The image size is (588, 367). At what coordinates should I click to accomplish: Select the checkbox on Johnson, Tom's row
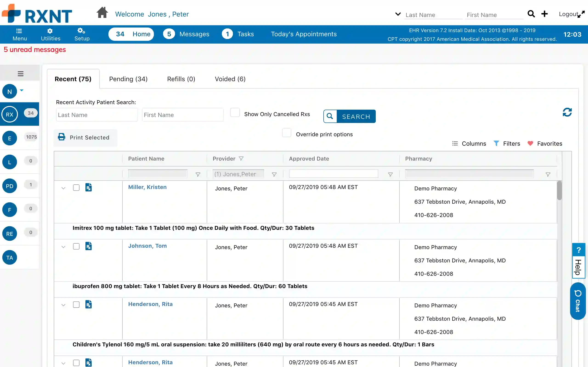[x=76, y=246]
